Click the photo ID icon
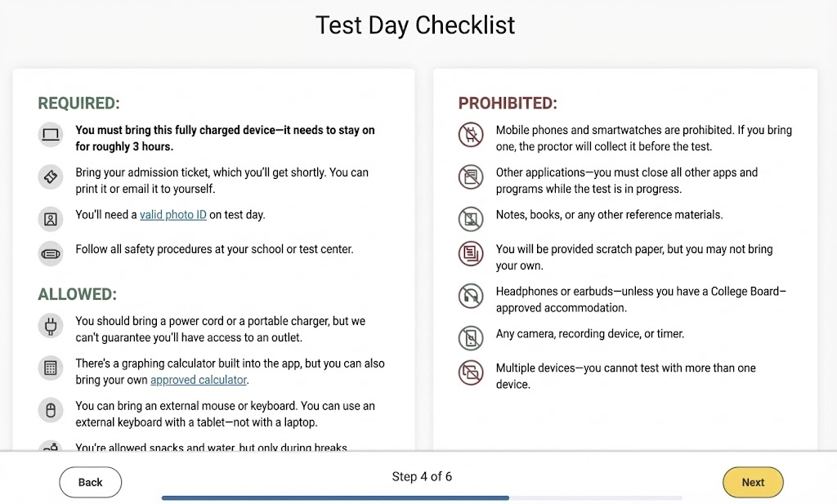This screenshot has width=837, height=504. click(51, 218)
